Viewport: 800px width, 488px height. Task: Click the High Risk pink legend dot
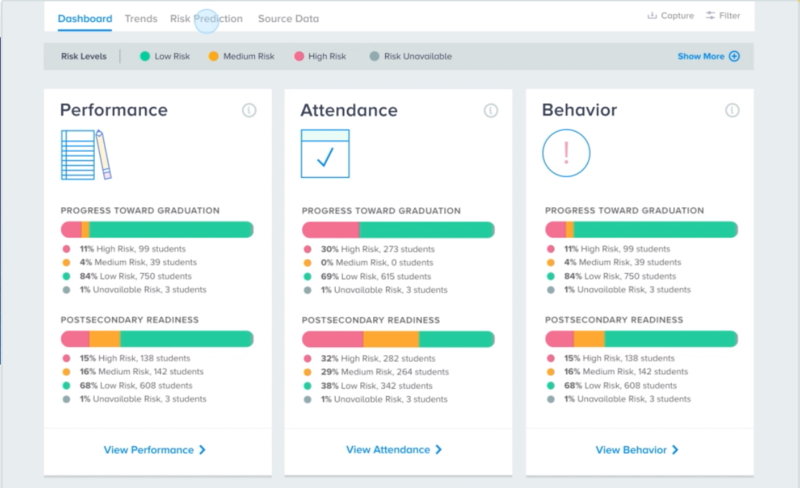pyautogui.click(x=297, y=56)
